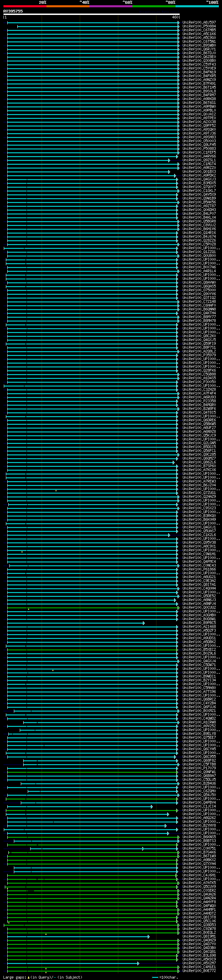222x980 pixels.
Task: Select the UniRef100_Q1HR16 label
Action: pos(199,233)
